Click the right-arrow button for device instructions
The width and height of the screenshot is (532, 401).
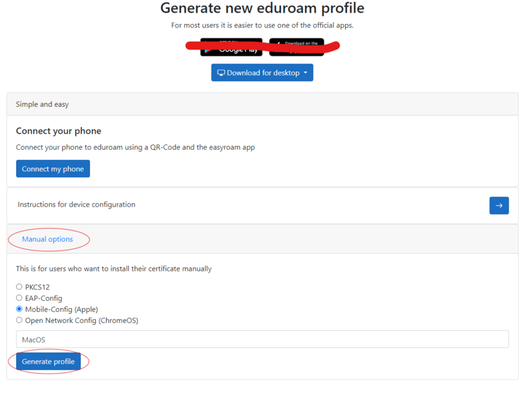(499, 205)
